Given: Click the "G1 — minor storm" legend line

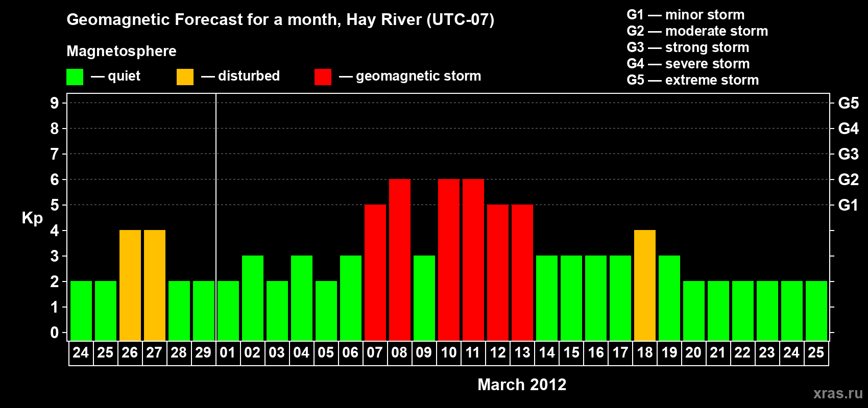Looking at the screenshot, I should click(686, 15).
